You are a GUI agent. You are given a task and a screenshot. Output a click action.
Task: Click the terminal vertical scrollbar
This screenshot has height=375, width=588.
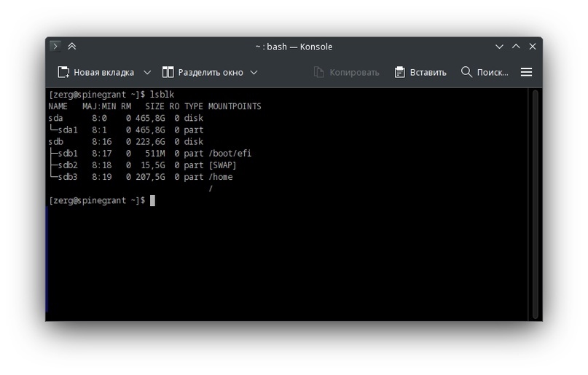click(535, 205)
